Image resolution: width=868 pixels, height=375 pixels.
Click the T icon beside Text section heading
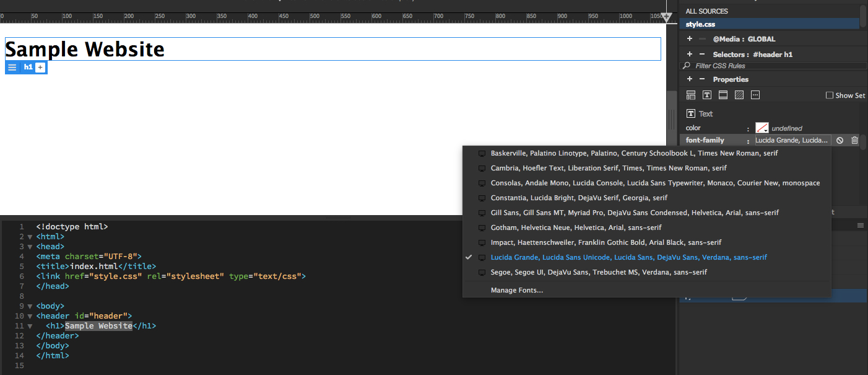coord(691,113)
